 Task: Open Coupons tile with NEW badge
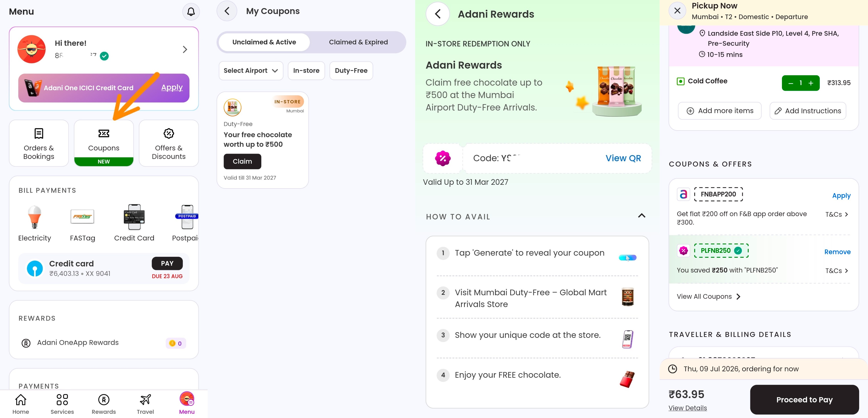pyautogui.click(x=104, y=143)
